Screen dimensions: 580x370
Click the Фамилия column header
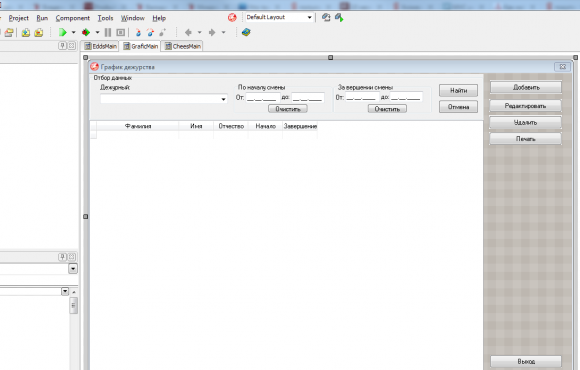point(138,126)
